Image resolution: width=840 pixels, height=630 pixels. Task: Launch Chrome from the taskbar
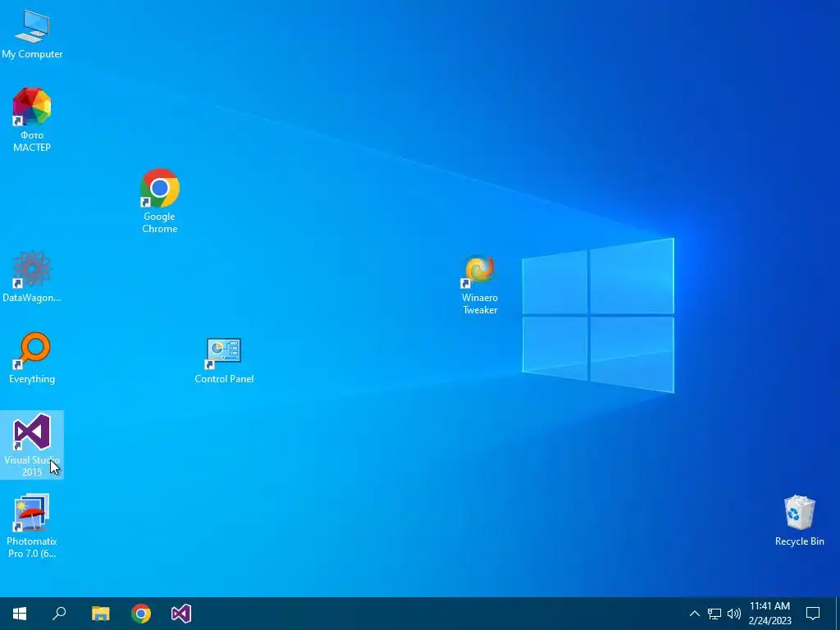(141, 614)
